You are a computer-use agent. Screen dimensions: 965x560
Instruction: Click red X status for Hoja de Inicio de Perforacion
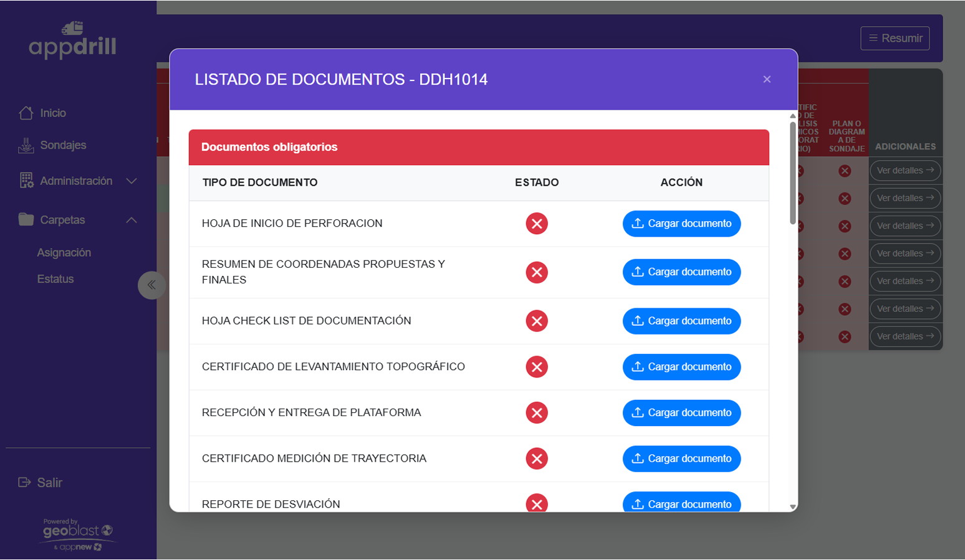537,224
